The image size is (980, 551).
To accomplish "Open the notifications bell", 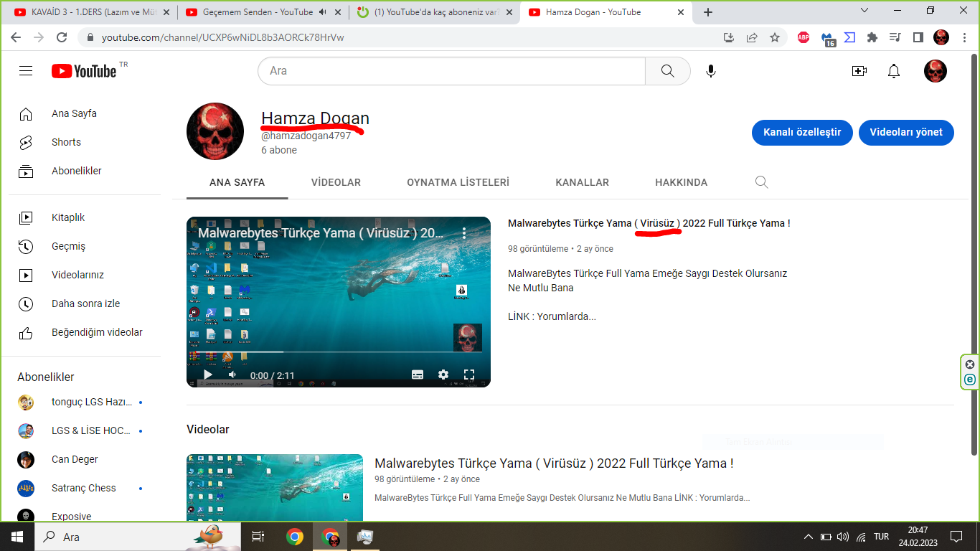I will (x=894, y=71).
